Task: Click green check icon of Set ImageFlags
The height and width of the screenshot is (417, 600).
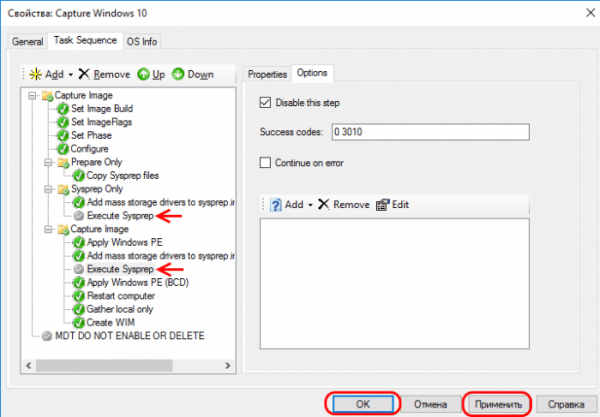Action: [63, 122]
